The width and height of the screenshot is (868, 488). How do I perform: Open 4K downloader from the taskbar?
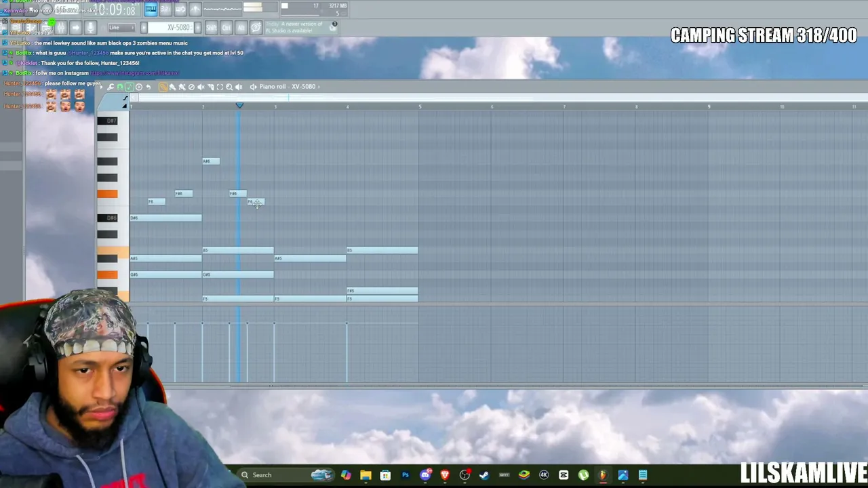(x=544, y=475)
